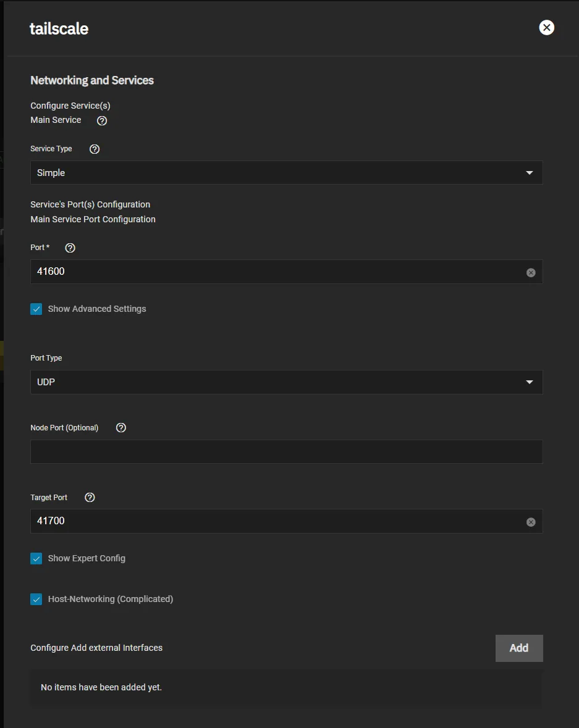
Task: Click Target Port help question mark
Action: click(x=90, y=497)
